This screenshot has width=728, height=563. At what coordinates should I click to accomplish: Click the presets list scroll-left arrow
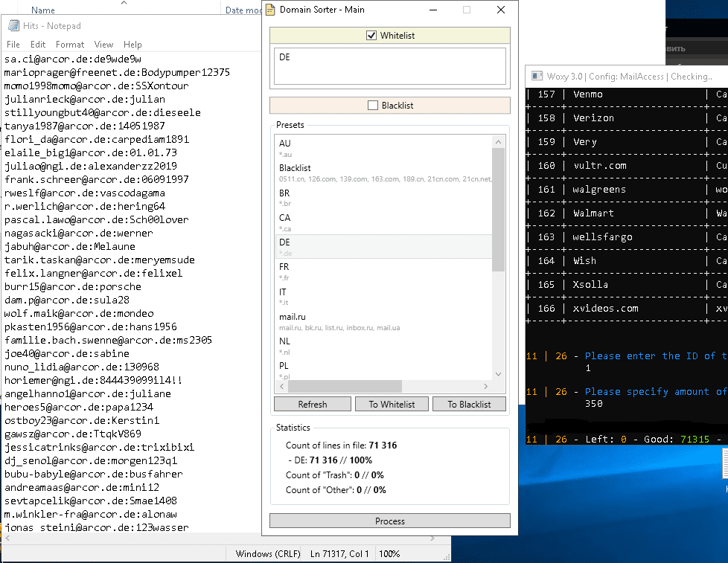pos(281,386)
